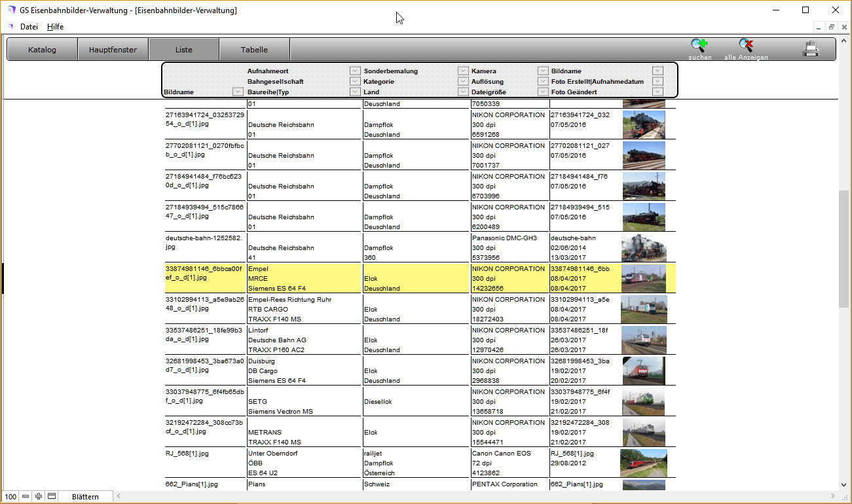
Task: Click the zoom out minus icon
Action: [26, 496]
